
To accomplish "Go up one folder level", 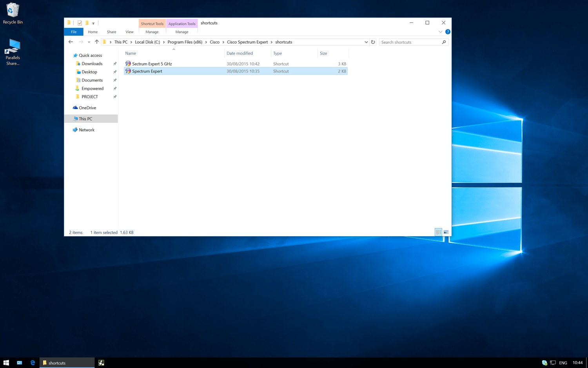I will 96,42.
